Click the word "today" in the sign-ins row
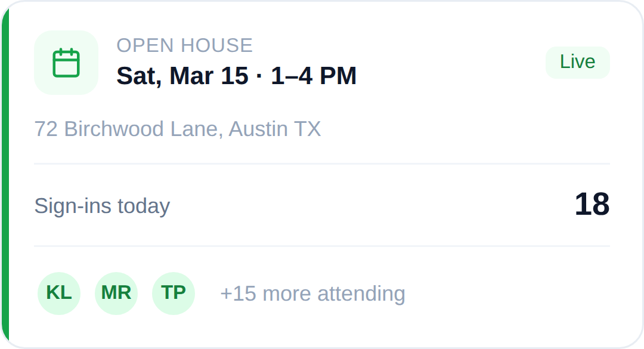The width and height of the screenshot is (644, 349). (x=144, y=206)
